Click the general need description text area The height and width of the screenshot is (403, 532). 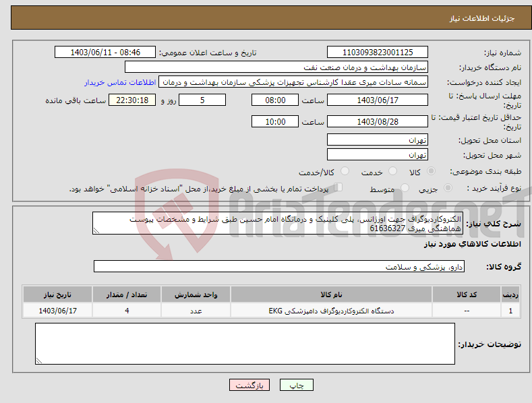click(x=278, y=223)
